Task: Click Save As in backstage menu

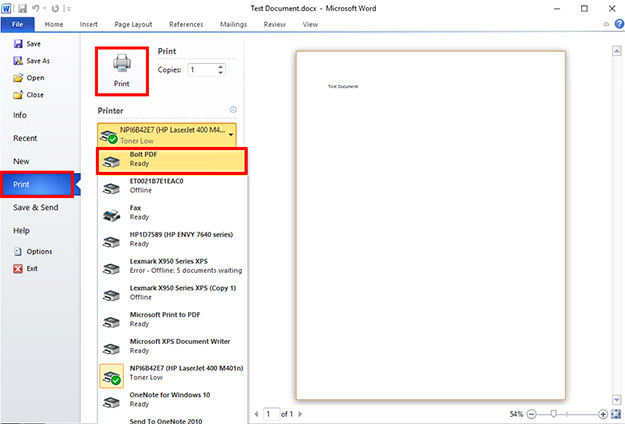Action: (x=31, y=61)
